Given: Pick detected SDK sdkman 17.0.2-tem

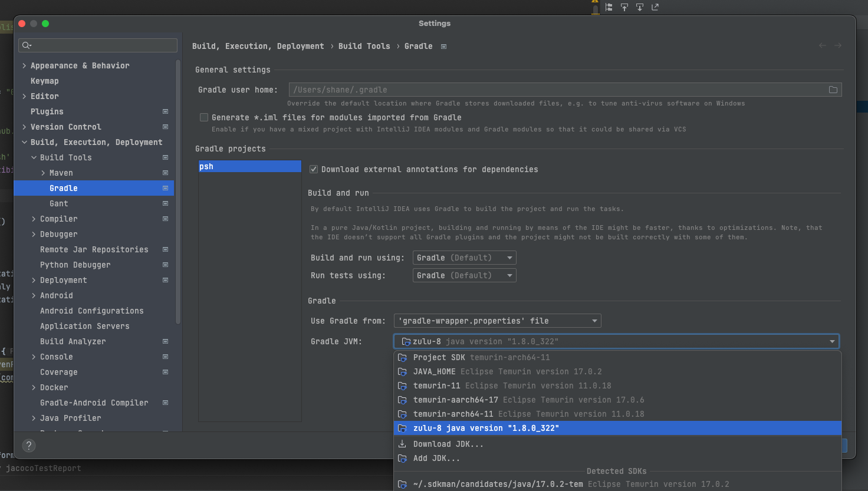Looking at the screenshot, I should tap(617, 484).
